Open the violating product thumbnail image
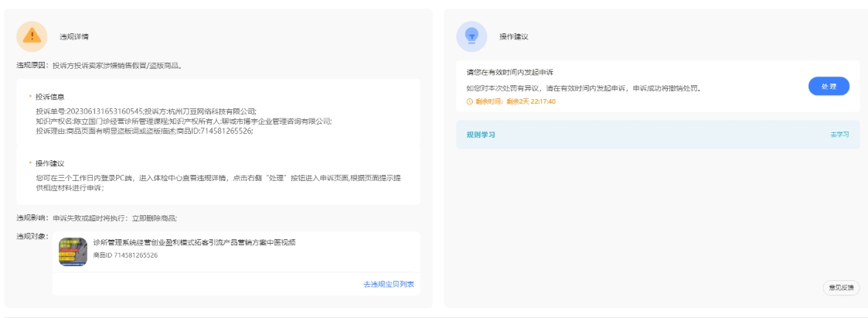 73,252
